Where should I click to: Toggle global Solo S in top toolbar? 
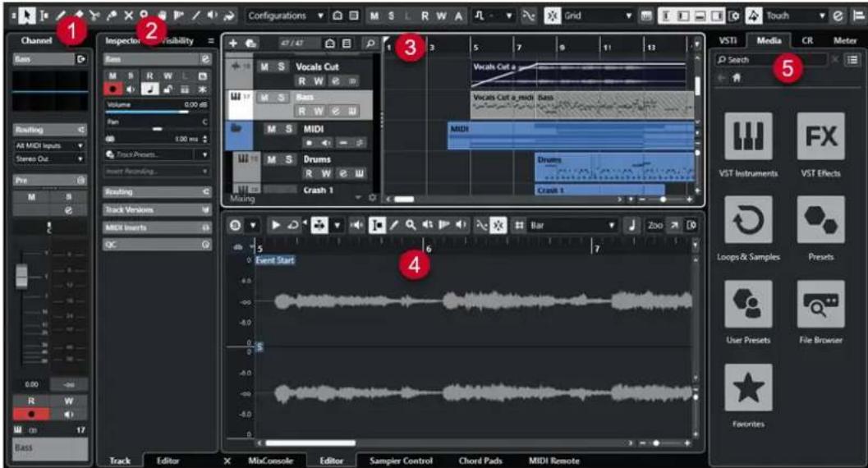coord(392,16)
